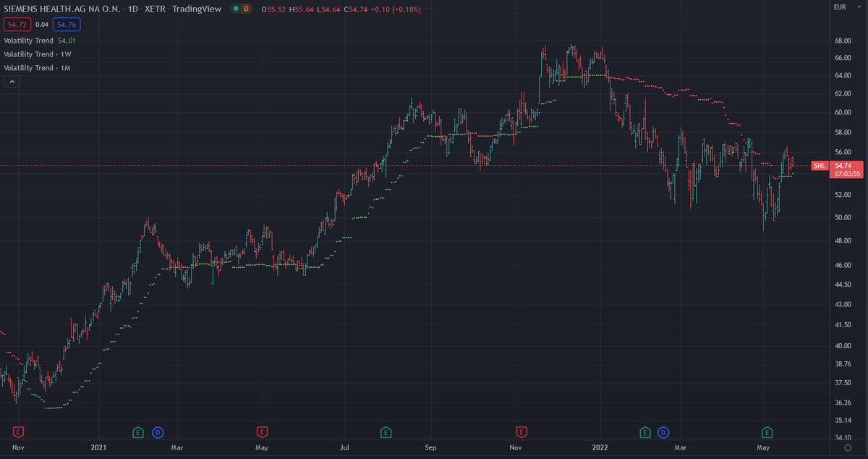Click the red earnings marker above Nov 2020
868x459 pixels.
click(x=19, y=432)
